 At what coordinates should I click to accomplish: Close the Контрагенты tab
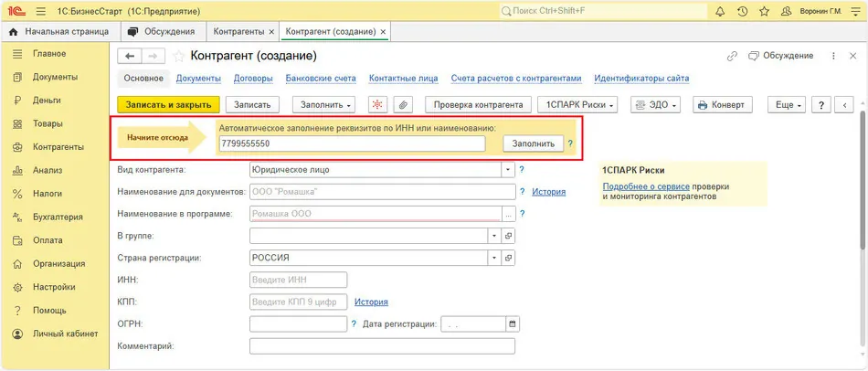[x=271, y=32]
